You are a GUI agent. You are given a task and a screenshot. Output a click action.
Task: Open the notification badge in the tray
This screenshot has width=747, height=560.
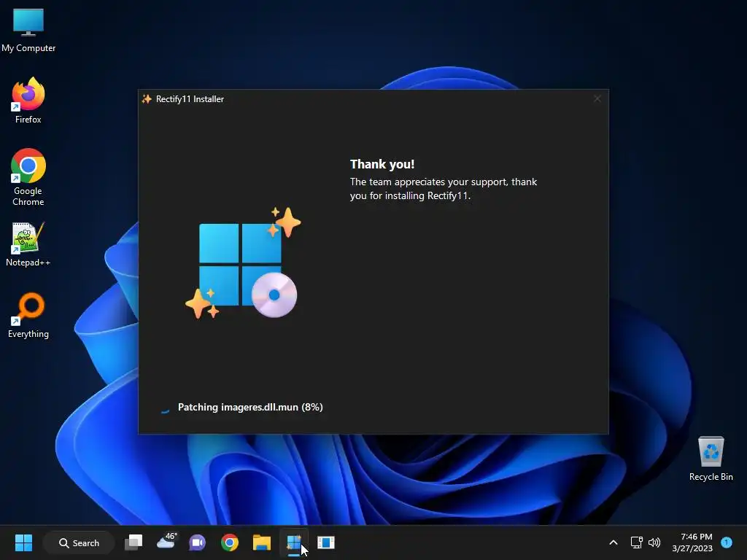click(x=727, y=542)
